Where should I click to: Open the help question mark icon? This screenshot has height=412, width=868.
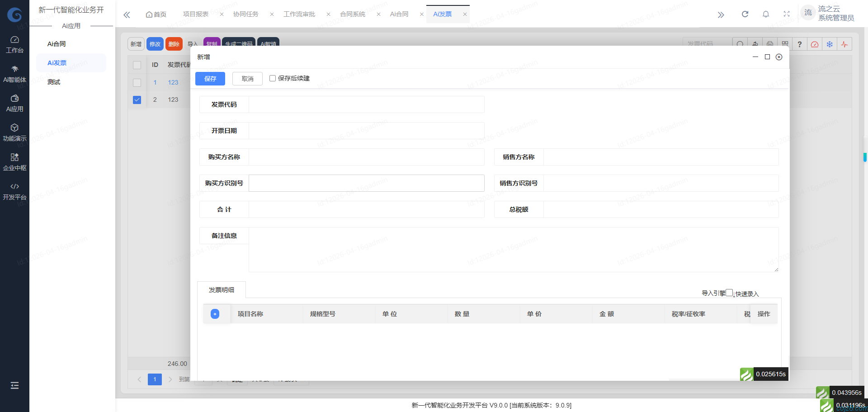(x=800, y=44)
